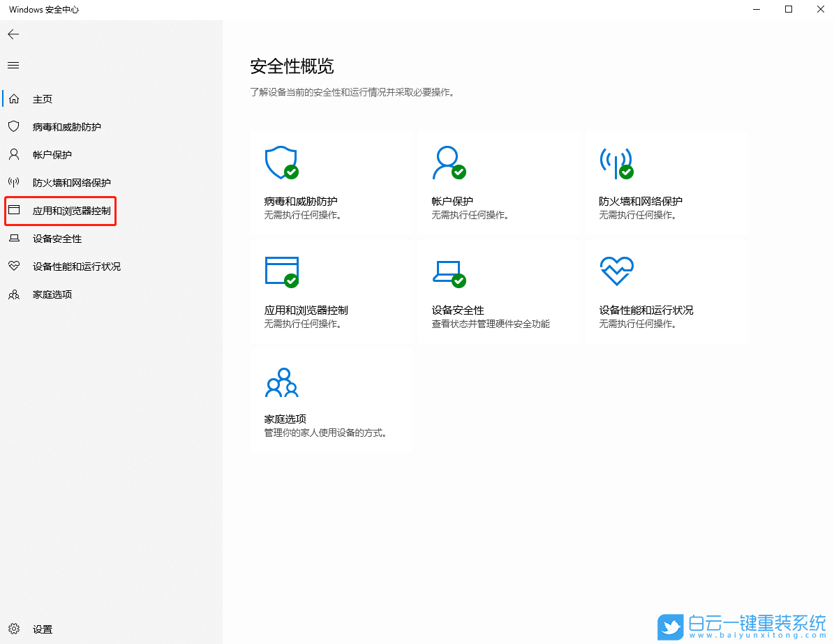Screen dimensions: 834x644
Task: Click the 设备性能和运行状况 heart icon
Action: pos(13,266)
